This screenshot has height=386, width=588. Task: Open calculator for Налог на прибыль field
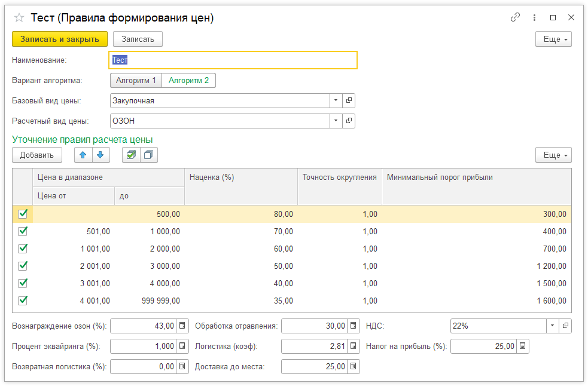click(x=522, y=346)
